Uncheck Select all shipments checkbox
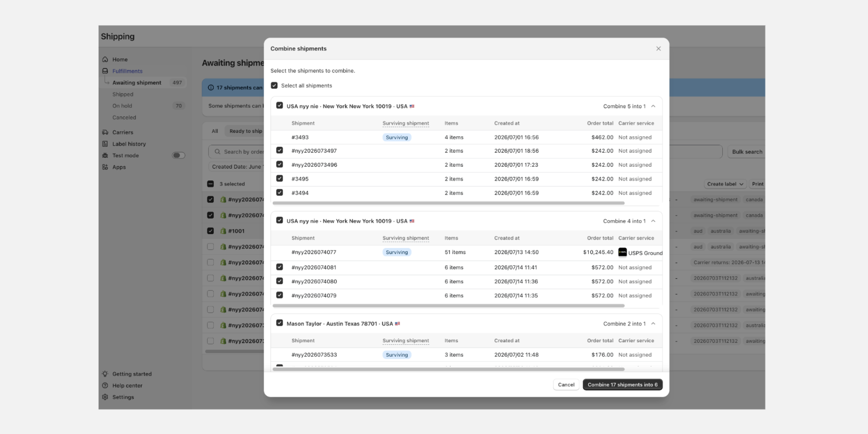Viewport: 868px width, 434px height. click(x=274, y=86)
